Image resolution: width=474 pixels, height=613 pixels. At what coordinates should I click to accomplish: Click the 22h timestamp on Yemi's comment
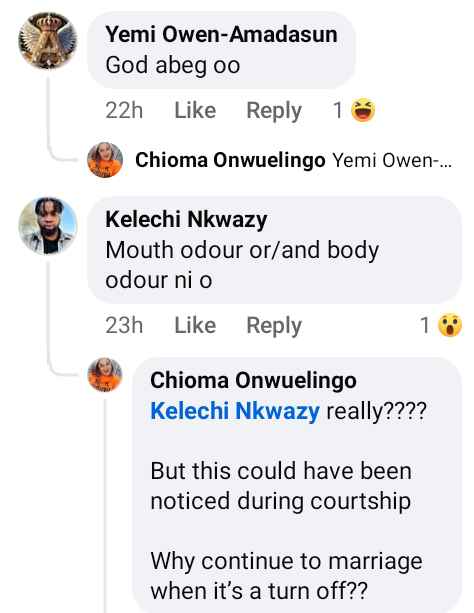(x=124, y=110)
